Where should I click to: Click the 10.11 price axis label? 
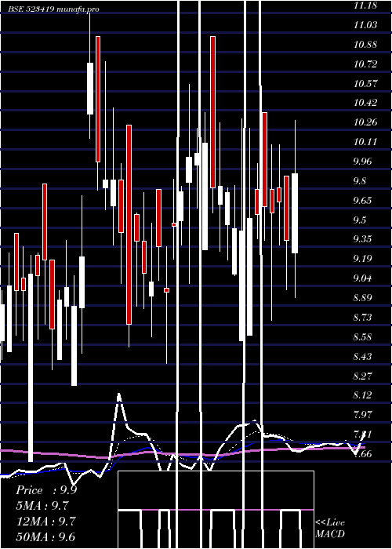(x=365, y=142)
